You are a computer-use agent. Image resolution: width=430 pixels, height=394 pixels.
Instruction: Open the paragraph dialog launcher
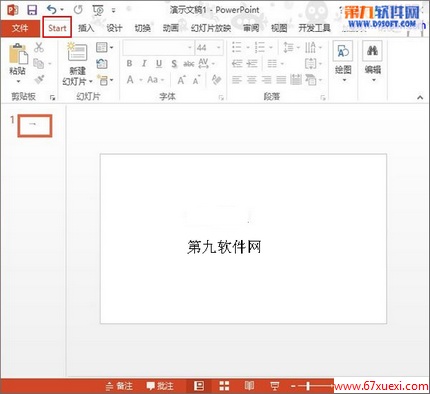point(323,97)
